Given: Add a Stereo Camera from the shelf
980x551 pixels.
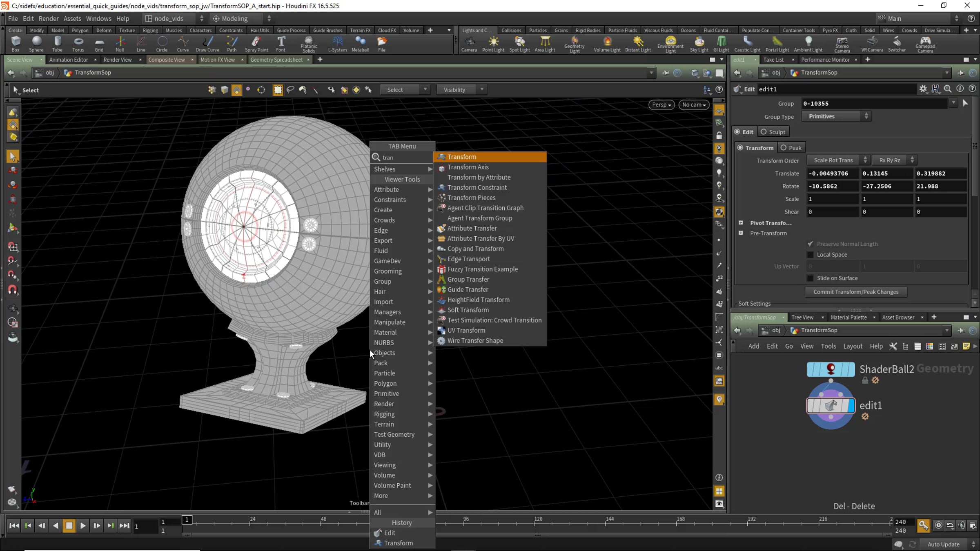Looking at the screenshot, I should (x=842, y=44).
